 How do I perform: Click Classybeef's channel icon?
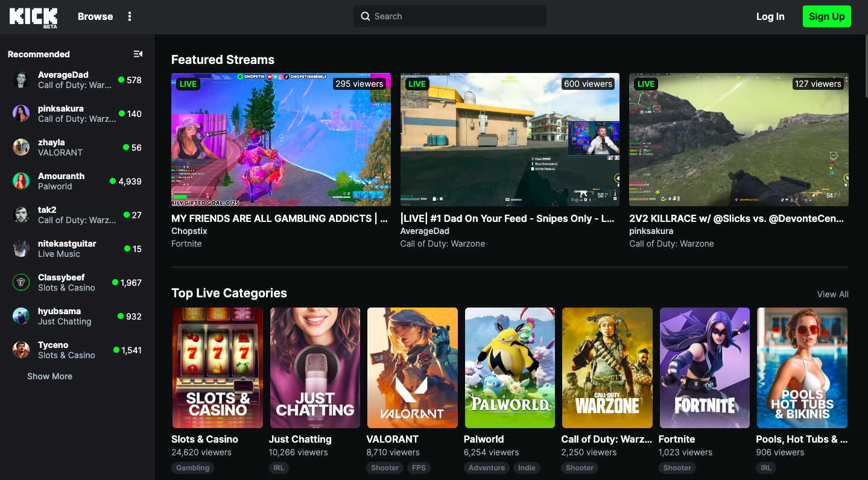pyautogui.click(x=21, y=282)
